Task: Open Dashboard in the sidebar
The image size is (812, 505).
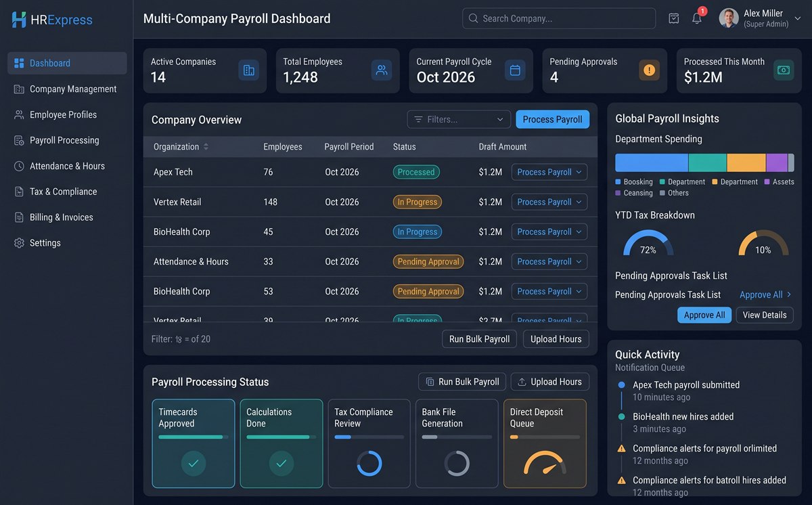Action: [67, 63]
